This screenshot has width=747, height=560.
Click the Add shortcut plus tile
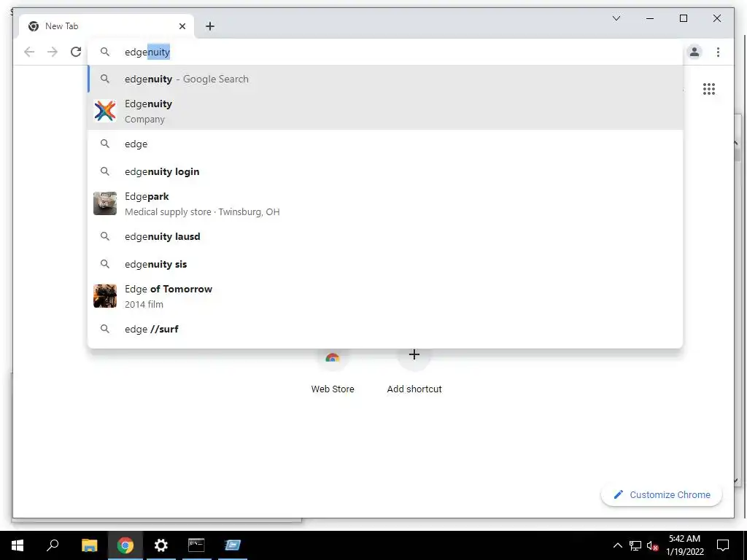point(414,371)
